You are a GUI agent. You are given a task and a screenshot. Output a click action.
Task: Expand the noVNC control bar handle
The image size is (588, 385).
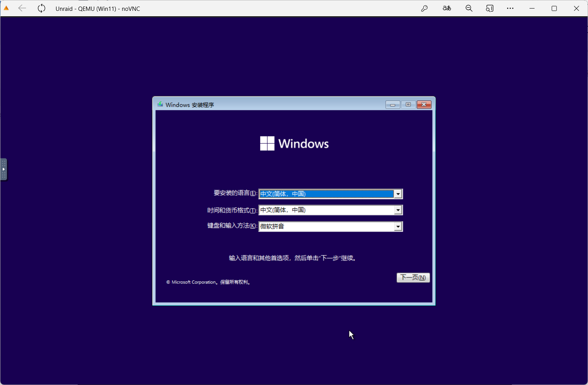(3, 169)
